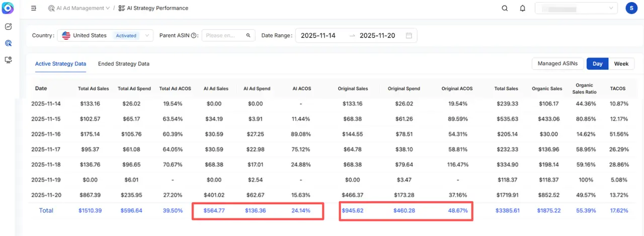Open the calendar icon in Date Range
Image resolution: width=644 pixels, height=236 pixels.
point(409,36)
